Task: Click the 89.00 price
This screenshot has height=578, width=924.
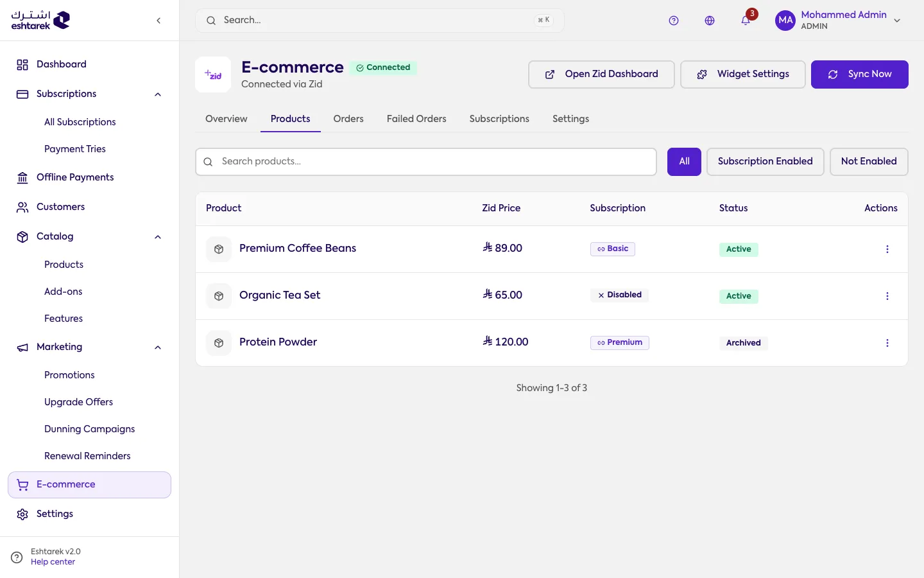Action: click(502, 249)
